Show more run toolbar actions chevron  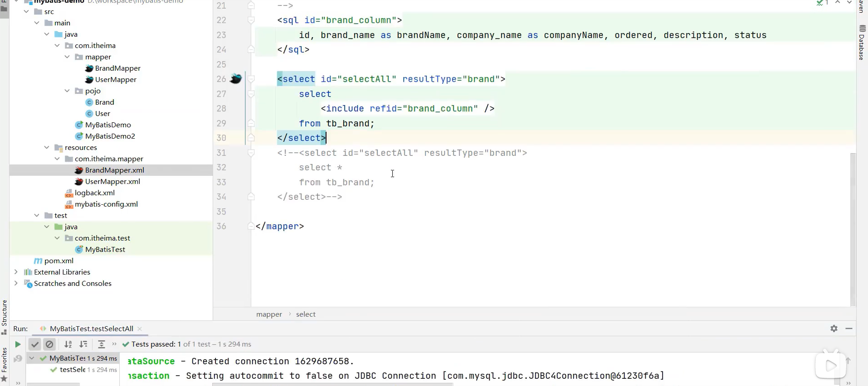(x=114, y=344)
